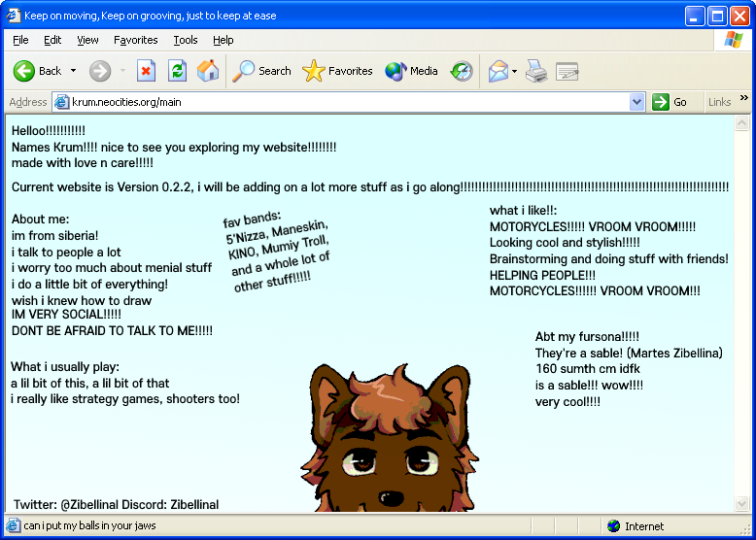Viewport: 756px width, 540px height.
Task: Open the Media toolbar button
Action: pos(412,71)
